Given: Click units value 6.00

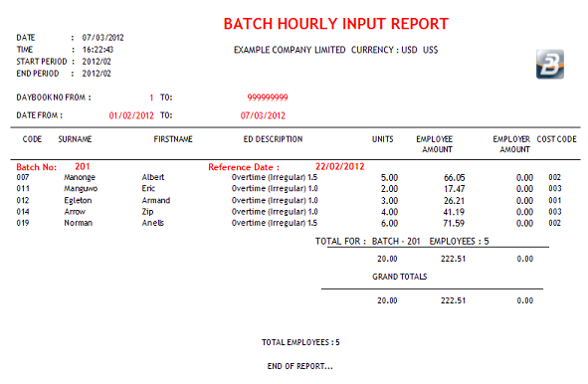Looking at the screenshot, I should coord(389,224).
